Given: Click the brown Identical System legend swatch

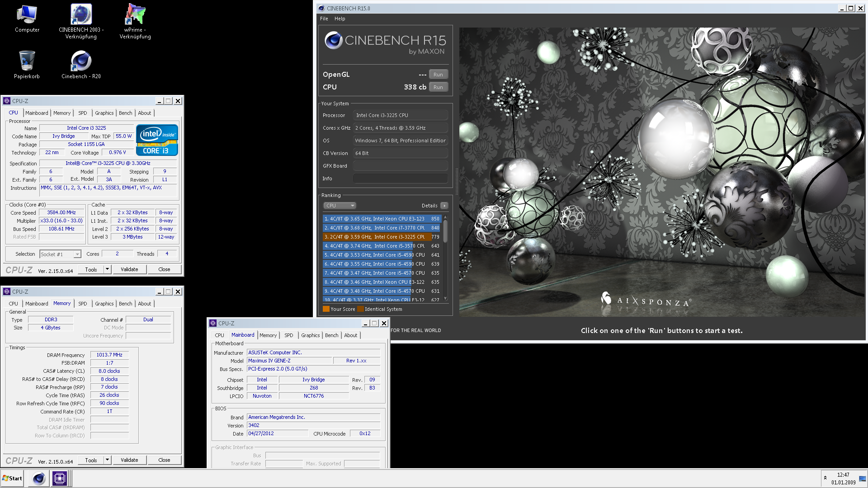Looking at the screenshot, I should pyautogui.click(x=360, y=309).
